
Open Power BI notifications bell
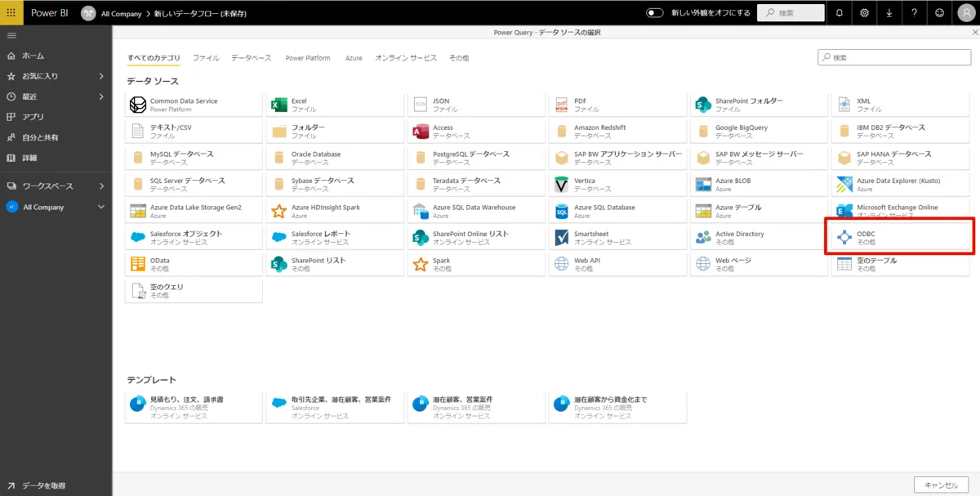(841, 12)
